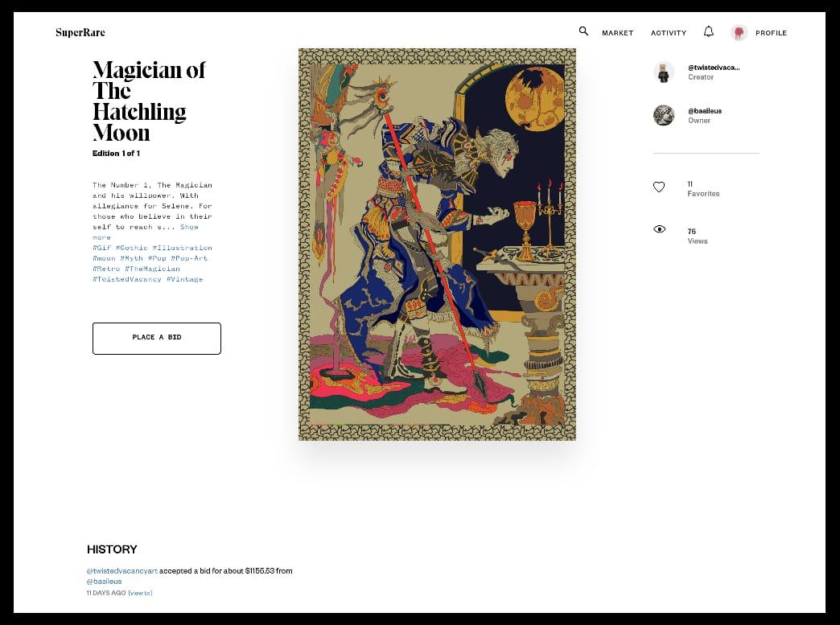Click the Place a Bid button
The width and height of the screenshot is (840, 625).
[x=156, y=339]
